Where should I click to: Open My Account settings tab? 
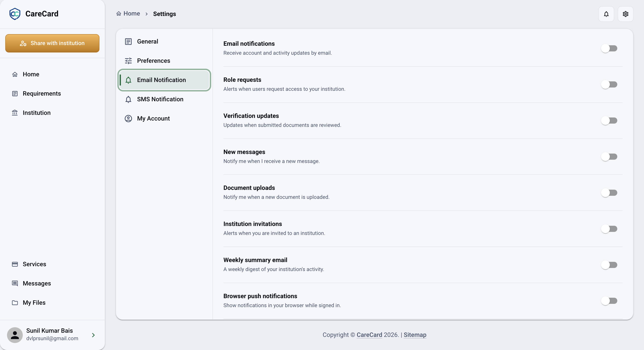[x=164, y=119]
